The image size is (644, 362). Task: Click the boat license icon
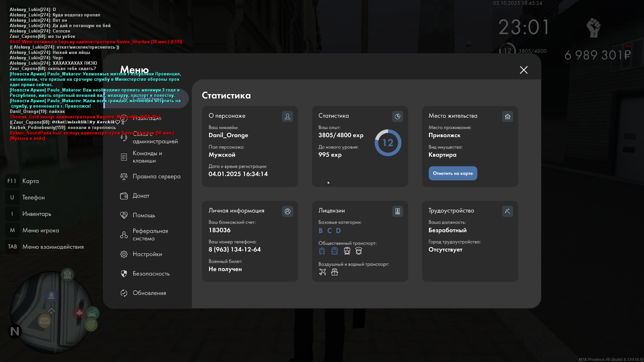point(334,272)
